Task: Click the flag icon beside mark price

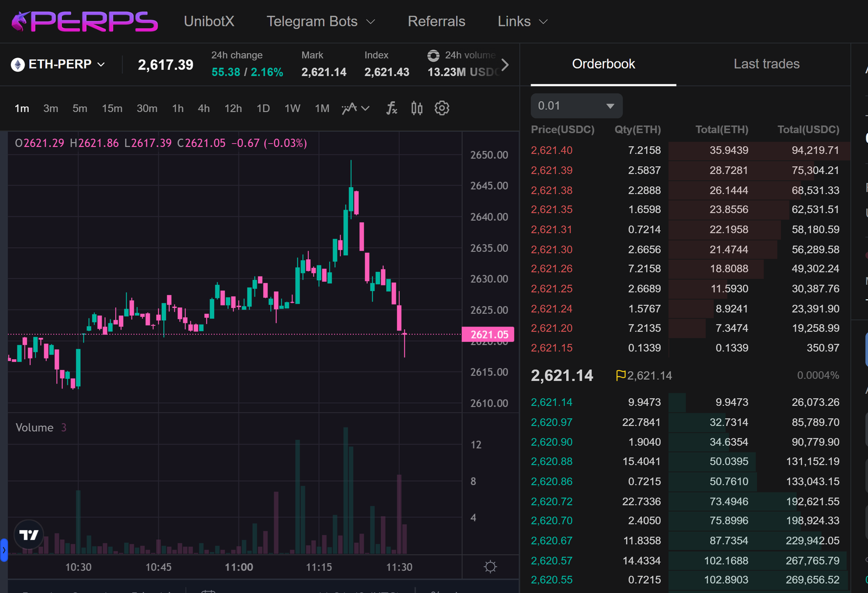Action: [621, 375]
